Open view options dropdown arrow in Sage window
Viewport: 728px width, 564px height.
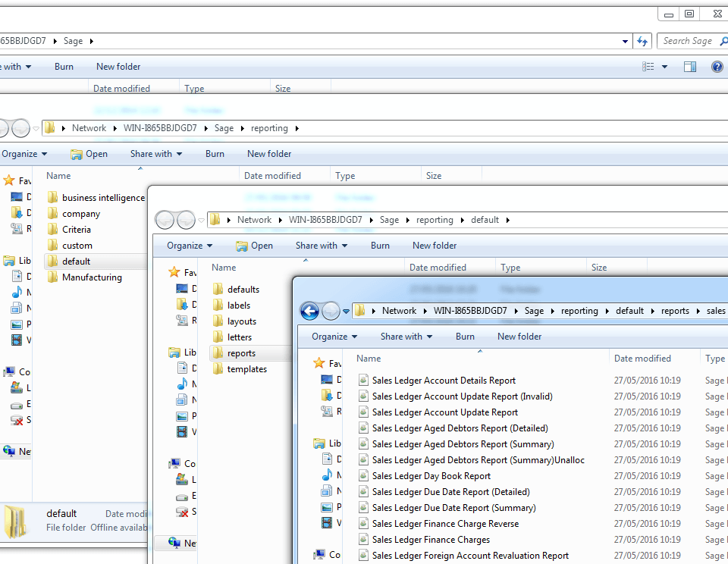664,67
